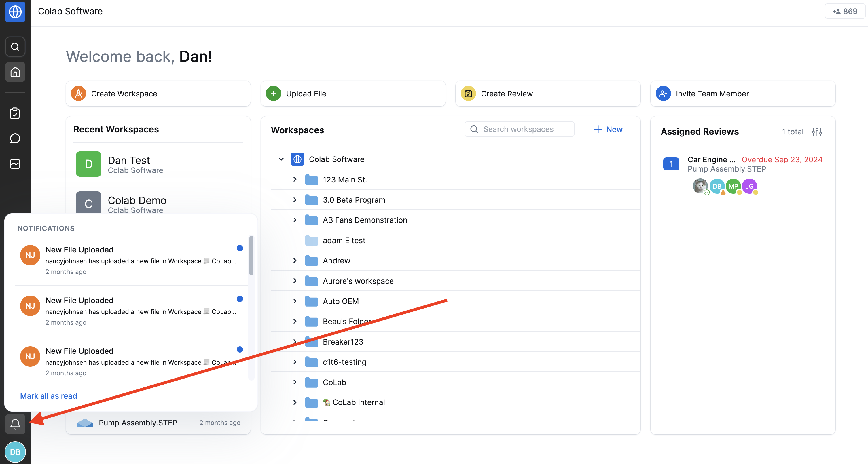Click the gray C Colab Demo tile

click(x=89, y=203)
